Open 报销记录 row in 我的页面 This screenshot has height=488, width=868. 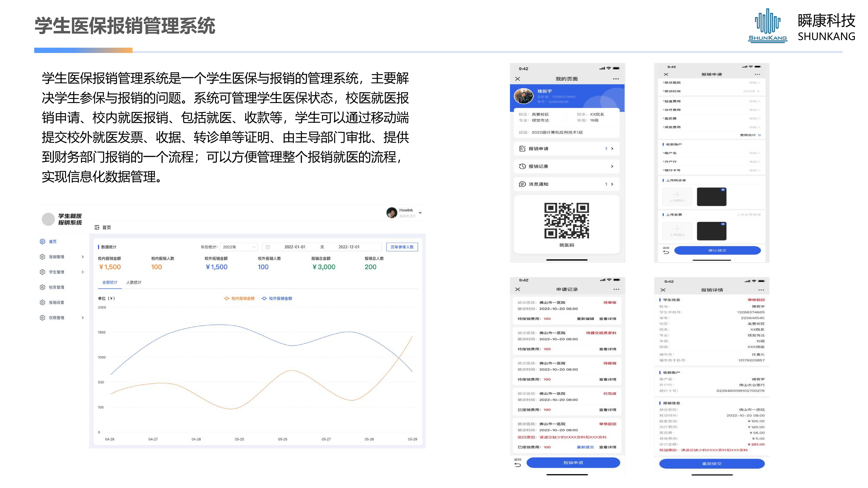[x=566, y=166]
